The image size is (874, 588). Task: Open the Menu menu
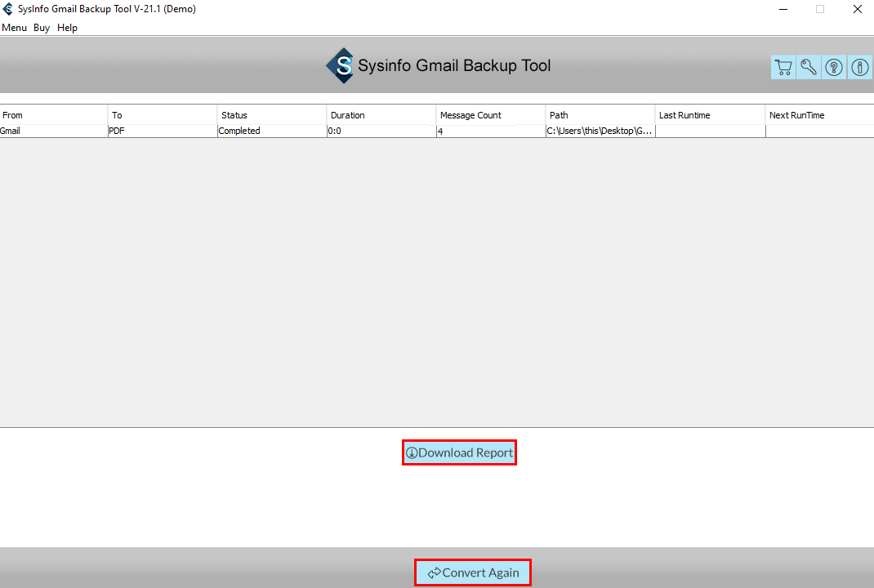pyautogui.click(x=14, y=27)
